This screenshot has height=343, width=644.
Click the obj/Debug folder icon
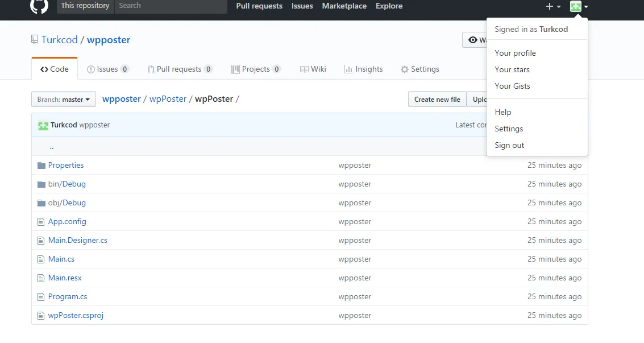point(41,203)
